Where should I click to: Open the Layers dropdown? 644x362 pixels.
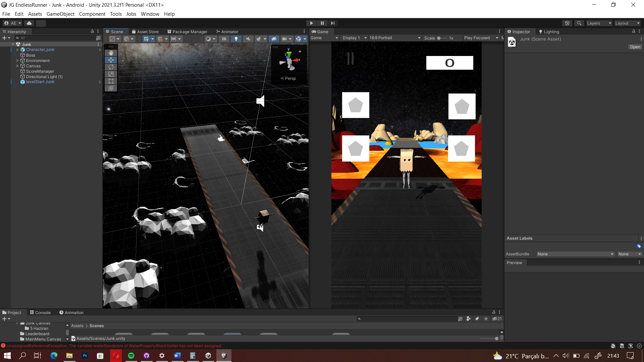(599, 23)
